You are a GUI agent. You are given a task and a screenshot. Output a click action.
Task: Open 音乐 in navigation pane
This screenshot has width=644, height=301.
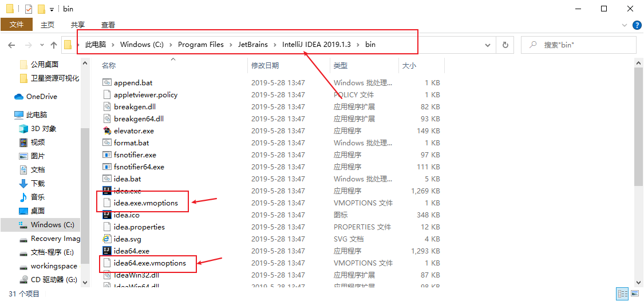coord(38,197)
